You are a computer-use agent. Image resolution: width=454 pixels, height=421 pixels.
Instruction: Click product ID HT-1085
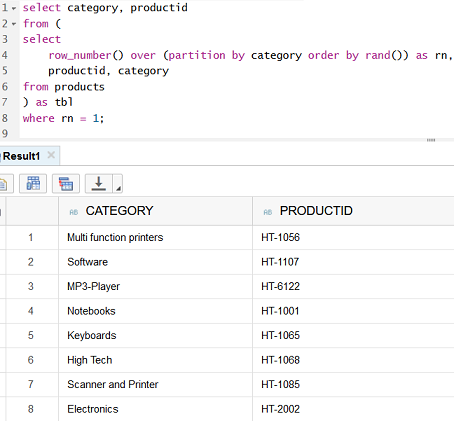280,384
